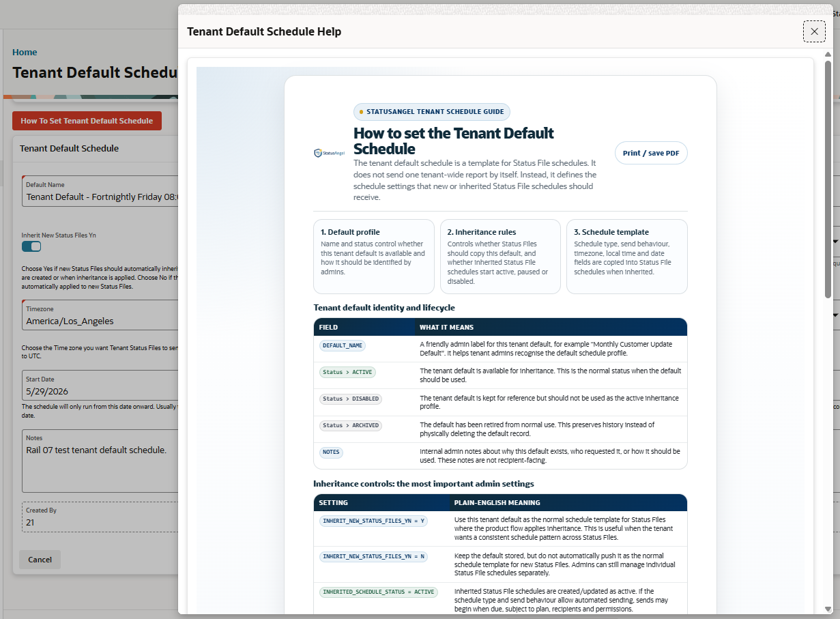840x619 pixels.
Task: Click the 'Tenant Default Schedule Help' dialog title
Action: click(264, 32)
